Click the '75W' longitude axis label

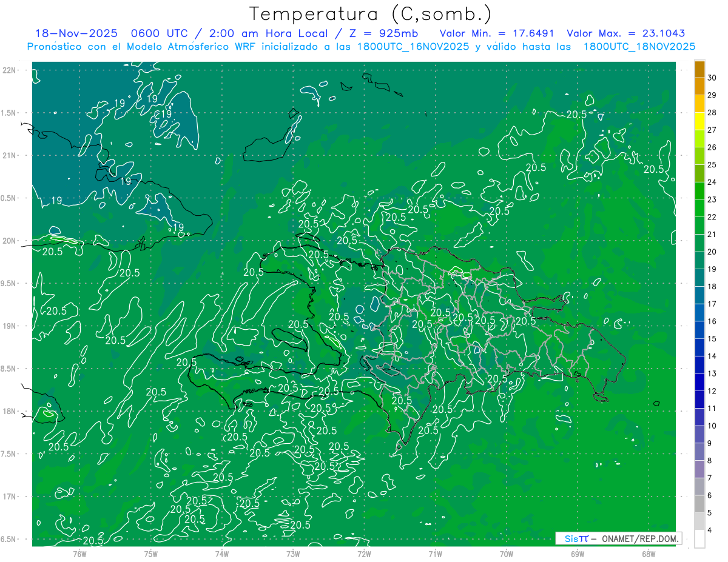pos(150,554)
